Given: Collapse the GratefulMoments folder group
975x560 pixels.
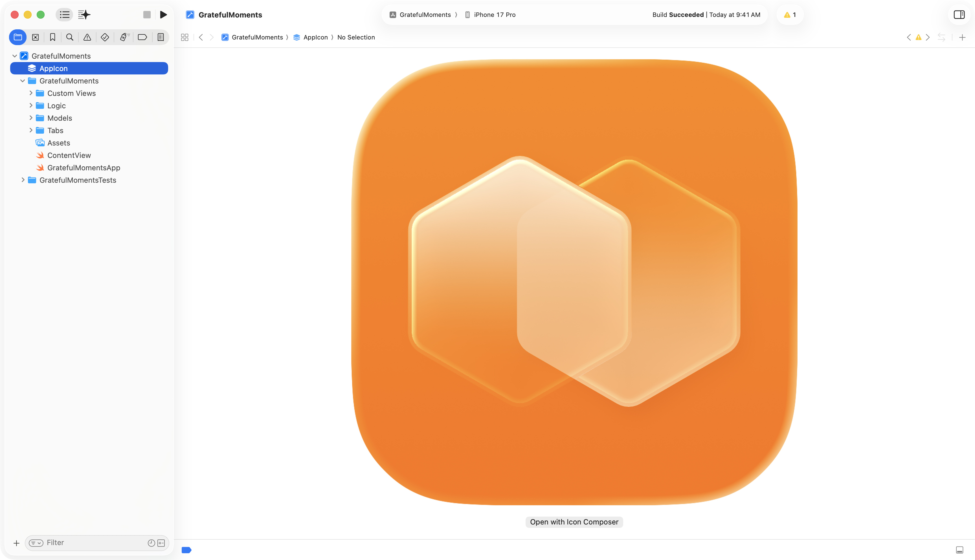Looking at the screenshot, I should (x=23, y=81).
